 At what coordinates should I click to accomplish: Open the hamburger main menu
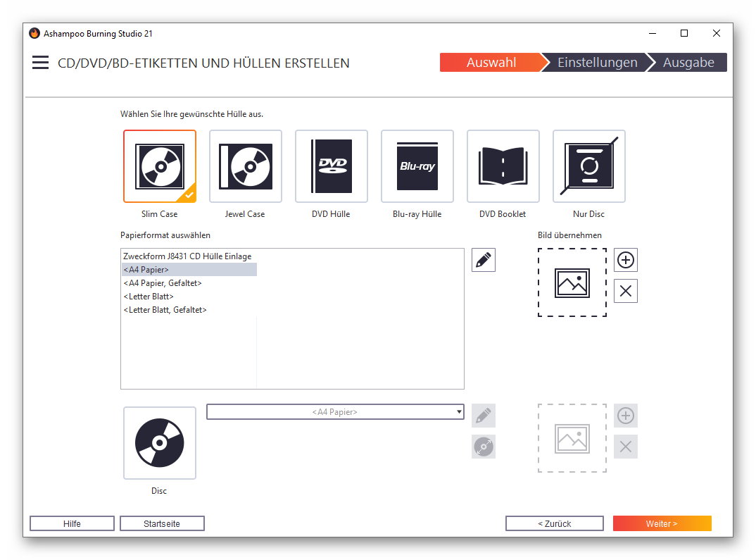coord(40,63)
